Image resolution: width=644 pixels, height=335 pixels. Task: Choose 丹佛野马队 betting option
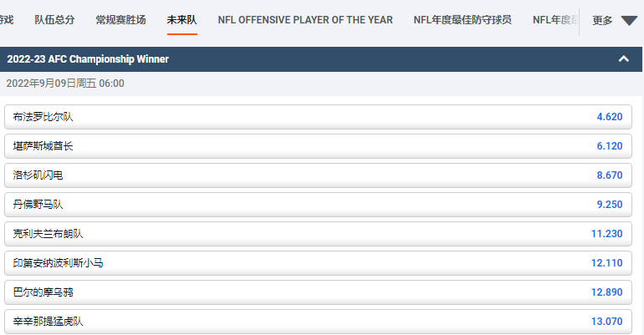[x=316, y=205]
